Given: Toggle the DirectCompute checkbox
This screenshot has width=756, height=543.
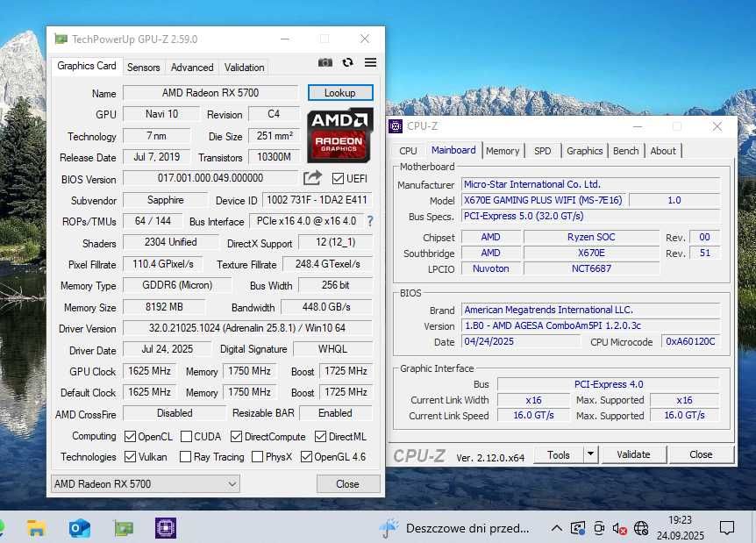Looking at the screenshot, I should [x=236, y=437].
